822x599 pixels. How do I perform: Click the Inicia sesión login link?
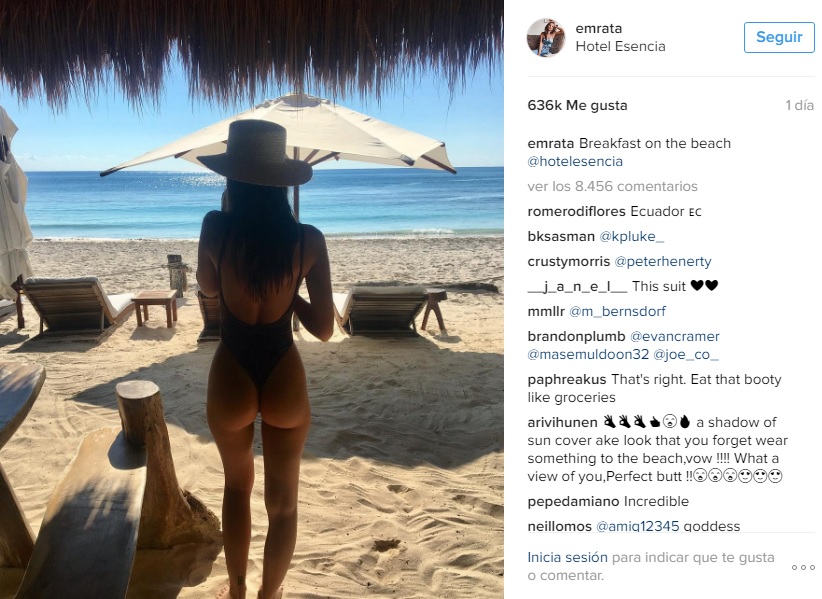click(567, 557)
